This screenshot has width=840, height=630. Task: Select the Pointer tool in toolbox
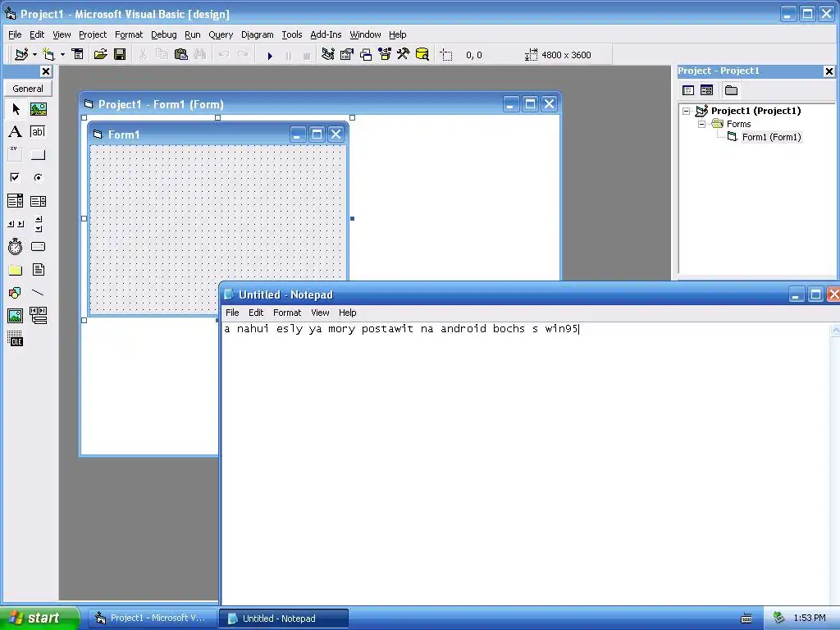click(x=16, y=109)
